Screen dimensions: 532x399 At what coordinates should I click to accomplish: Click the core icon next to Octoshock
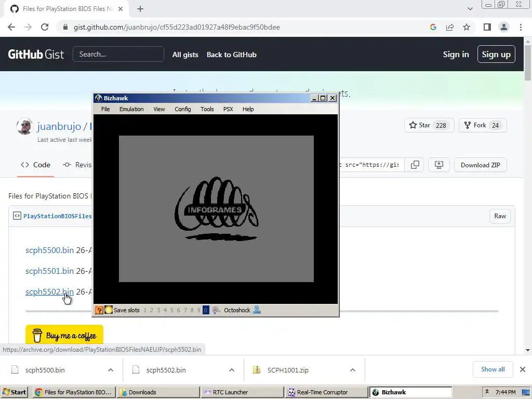point(216,310)
